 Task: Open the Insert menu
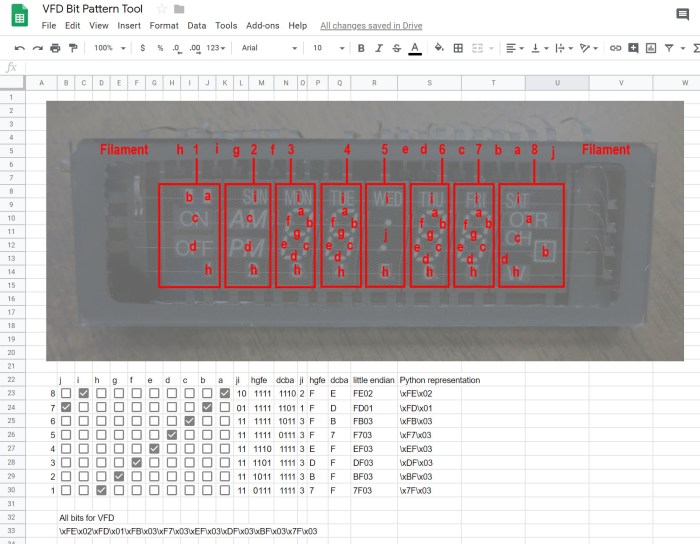[129, 25]
